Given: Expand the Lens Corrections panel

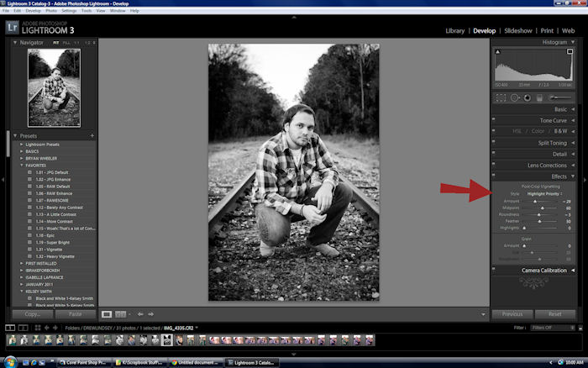Looking at the screenshot, I should 573,165.
